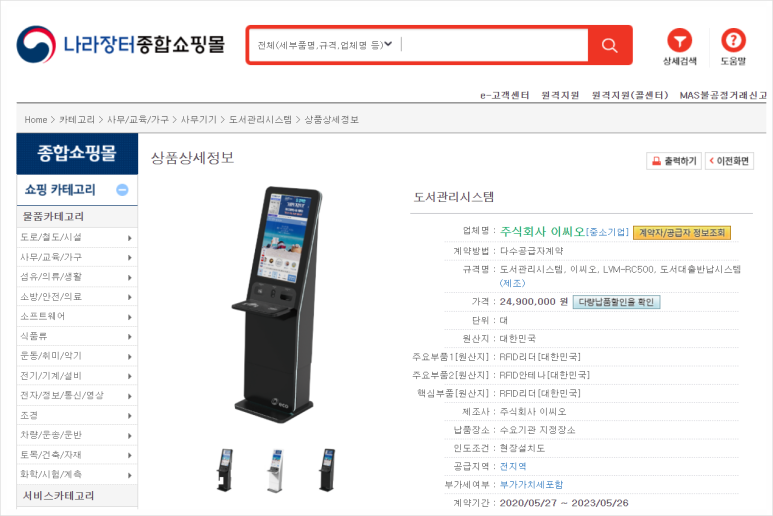773x516 pixels.
Task: Open company link 주식회사 이씨오
Action: click(x=542, y=232)
